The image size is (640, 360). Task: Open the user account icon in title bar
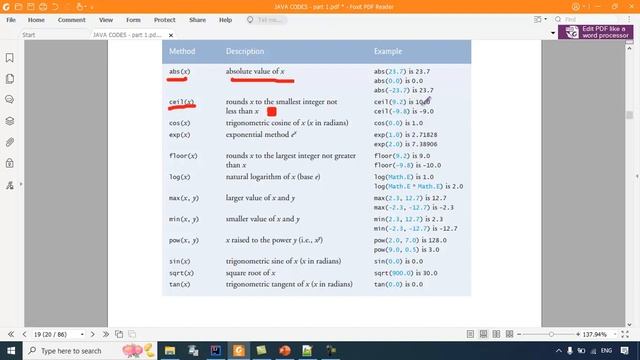point(576,7)
